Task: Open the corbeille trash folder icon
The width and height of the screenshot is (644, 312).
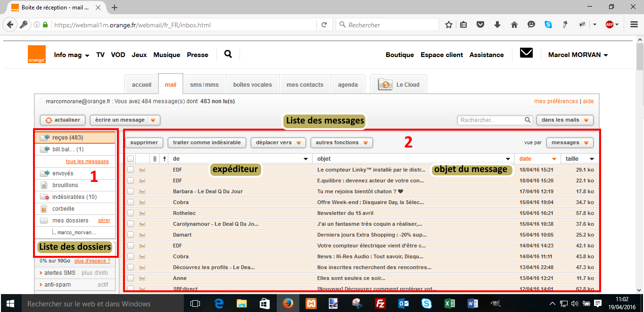Action: point(43,208)
